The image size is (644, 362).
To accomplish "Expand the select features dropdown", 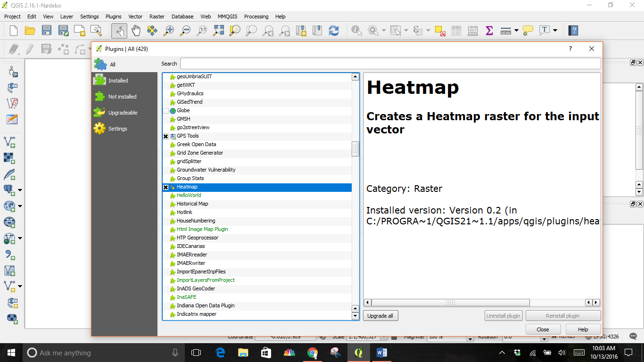I will pyautogui.click(x=406, y=30).
